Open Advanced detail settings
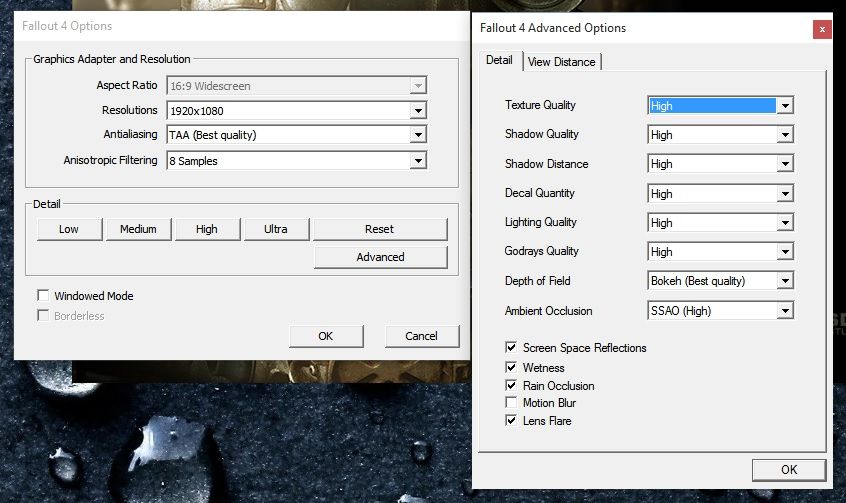846x503 pixels. tap(380, 257)
